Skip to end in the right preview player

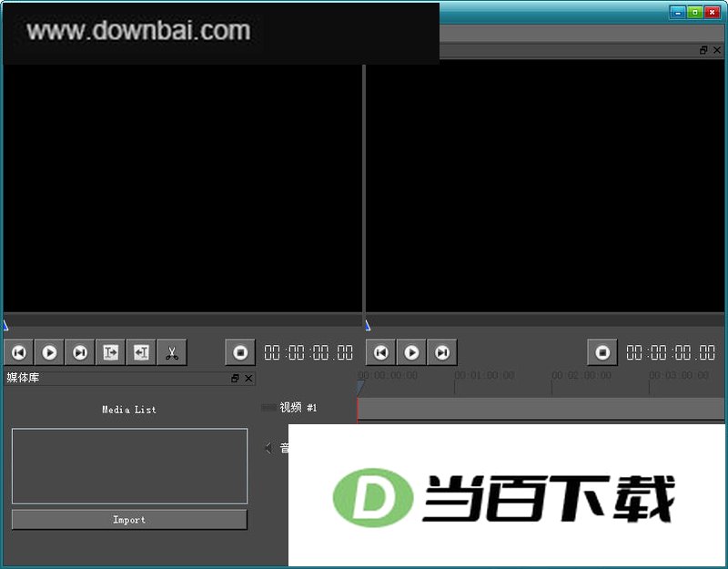pos(442,352)
